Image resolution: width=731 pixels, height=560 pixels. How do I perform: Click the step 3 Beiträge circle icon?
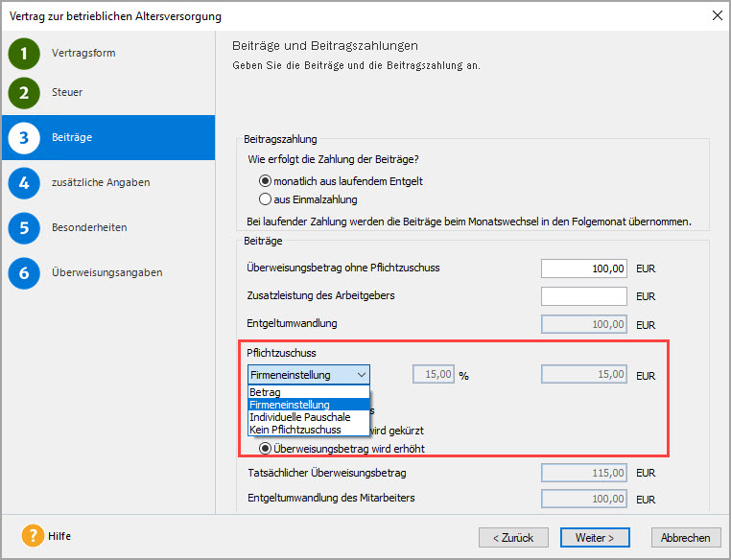tap(24, 138)
